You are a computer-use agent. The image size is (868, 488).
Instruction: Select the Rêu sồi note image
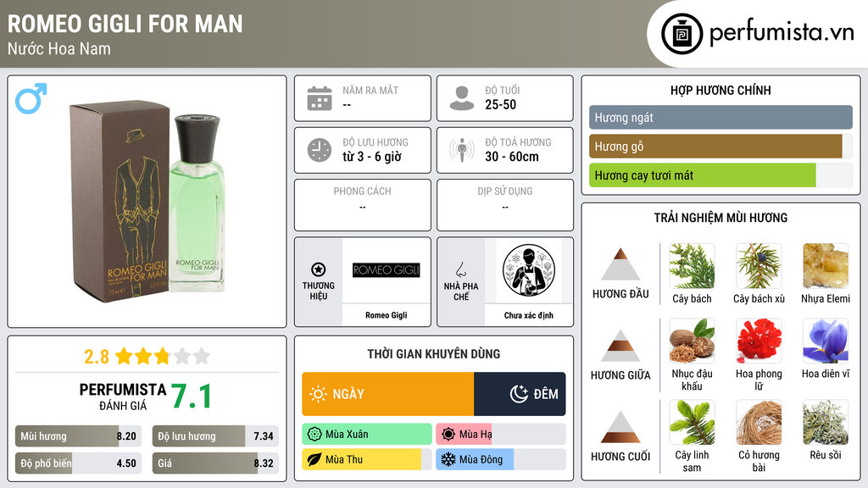826,422
